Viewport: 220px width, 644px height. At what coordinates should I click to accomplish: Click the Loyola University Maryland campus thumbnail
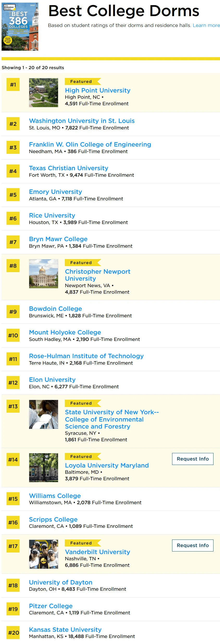click(43, 468)
